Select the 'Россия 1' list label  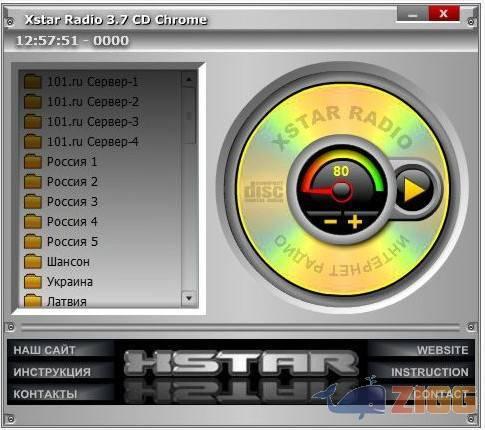[72, 162]
